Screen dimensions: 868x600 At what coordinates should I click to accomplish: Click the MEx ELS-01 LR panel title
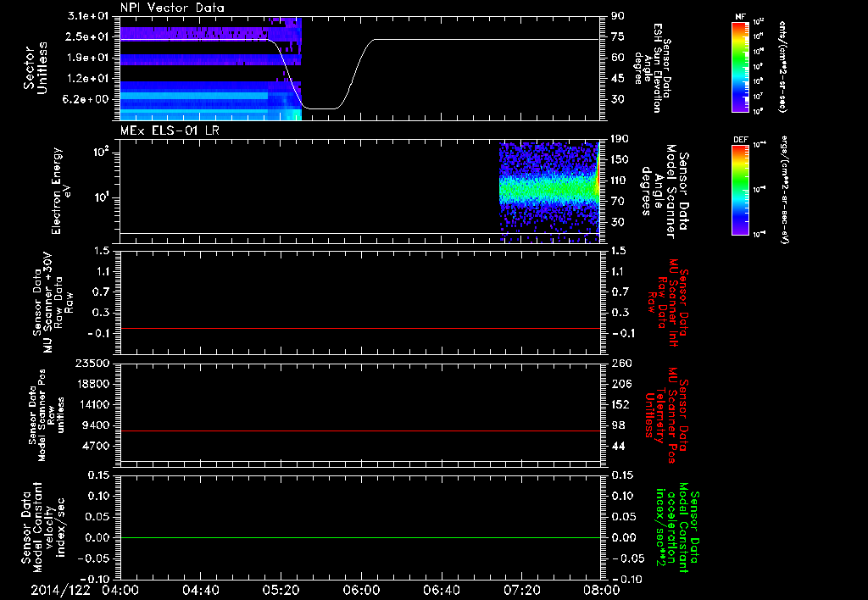tap(170, 131)
